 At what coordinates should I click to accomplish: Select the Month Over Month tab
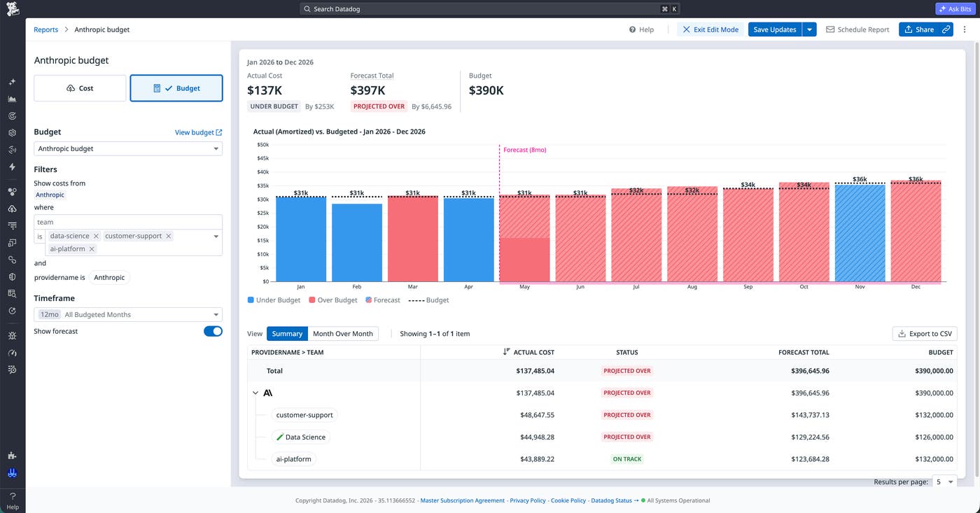click(x=343, y=334)
